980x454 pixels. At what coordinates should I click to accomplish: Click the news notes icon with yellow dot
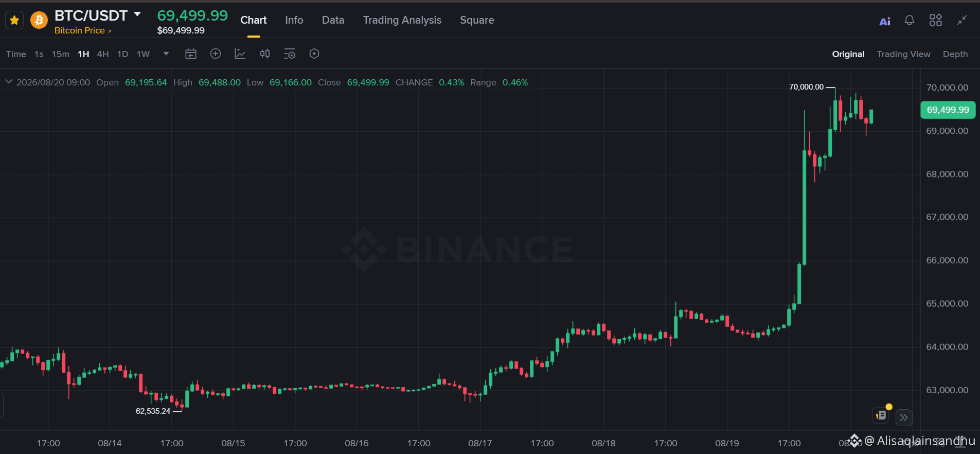point(882,415)
